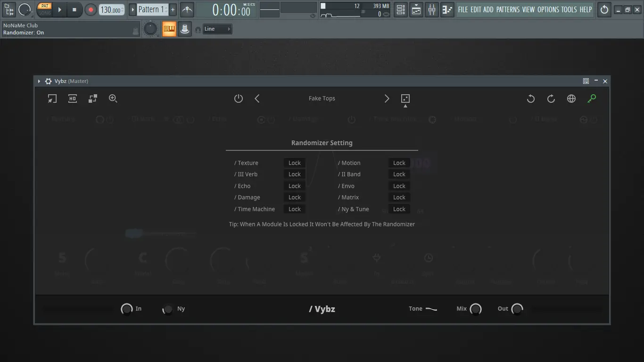The image size is (644, 362).
Task: Click the redo arrow in Vybz
Action: coord(551,99)
